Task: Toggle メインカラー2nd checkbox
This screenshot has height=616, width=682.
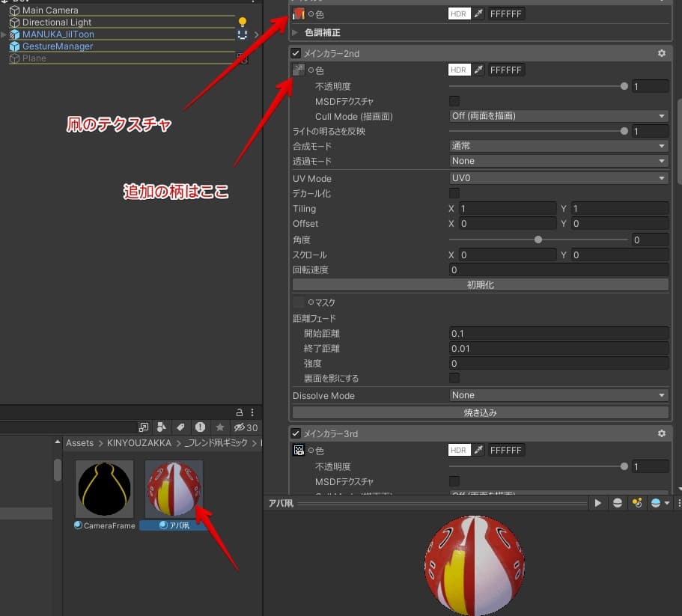Action: [x=296, y=53]
